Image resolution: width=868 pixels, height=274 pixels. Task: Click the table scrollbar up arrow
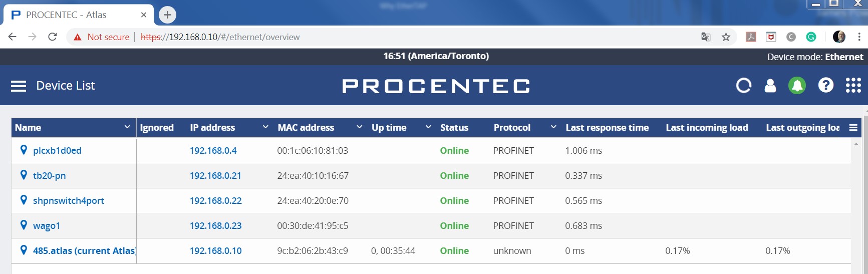click(856, 144)
